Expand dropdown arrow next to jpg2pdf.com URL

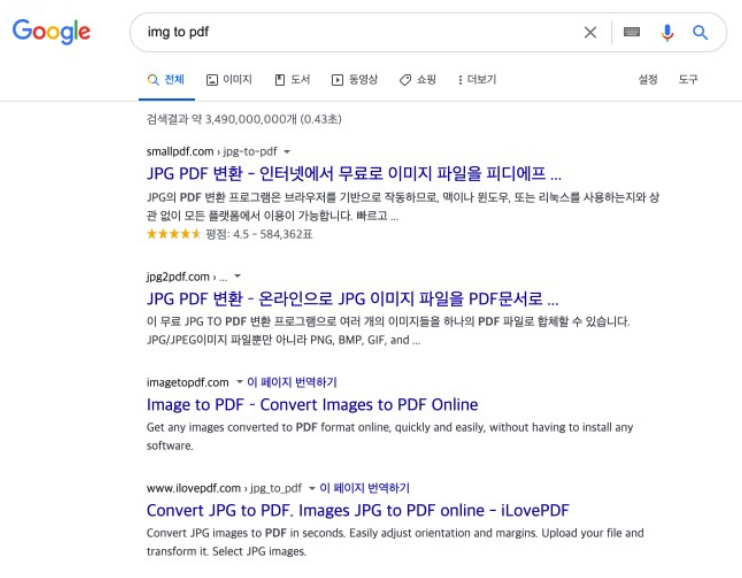[x=238, y=276]
